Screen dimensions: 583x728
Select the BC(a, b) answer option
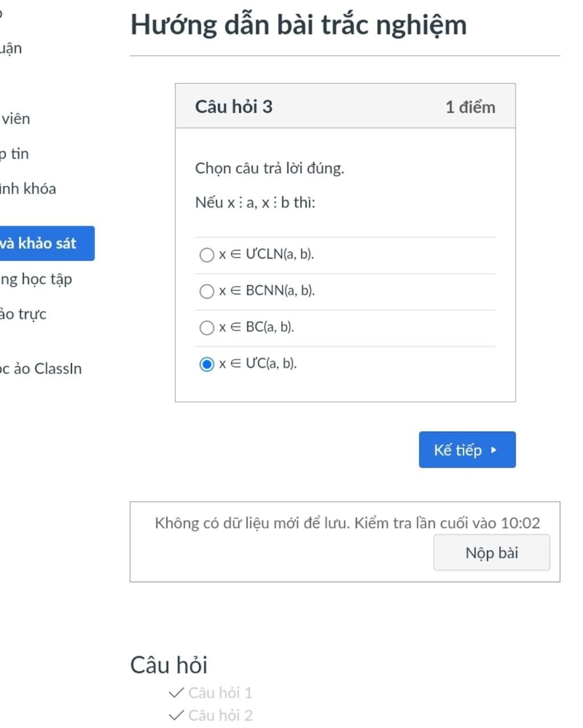click(207, 328)
